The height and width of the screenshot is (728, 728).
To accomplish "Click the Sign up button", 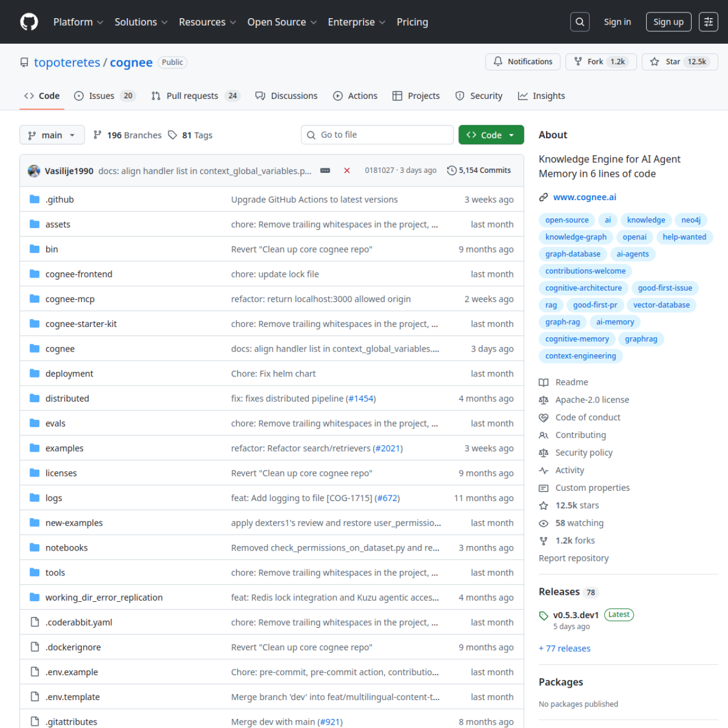I will 668,22.
